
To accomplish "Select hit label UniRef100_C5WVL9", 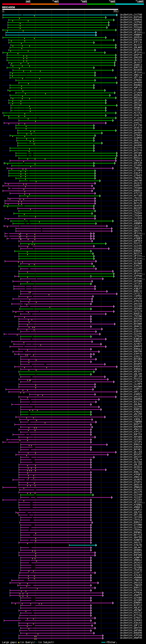I will click(x=131, y=161).
